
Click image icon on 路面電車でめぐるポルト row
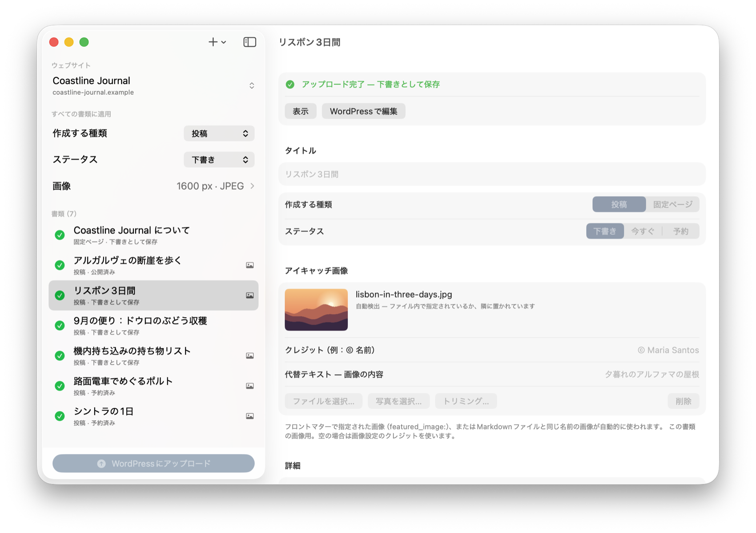click(x=250, y=386)
